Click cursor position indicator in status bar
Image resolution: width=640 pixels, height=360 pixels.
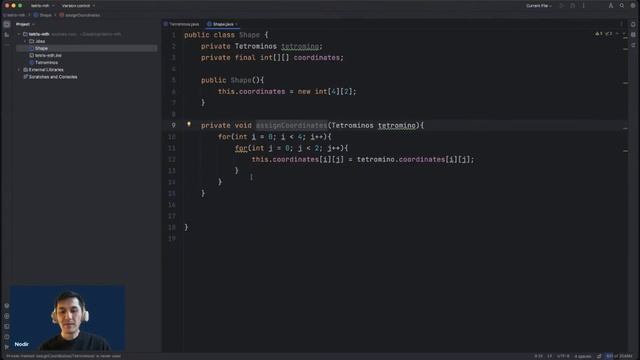coord(538,356)
